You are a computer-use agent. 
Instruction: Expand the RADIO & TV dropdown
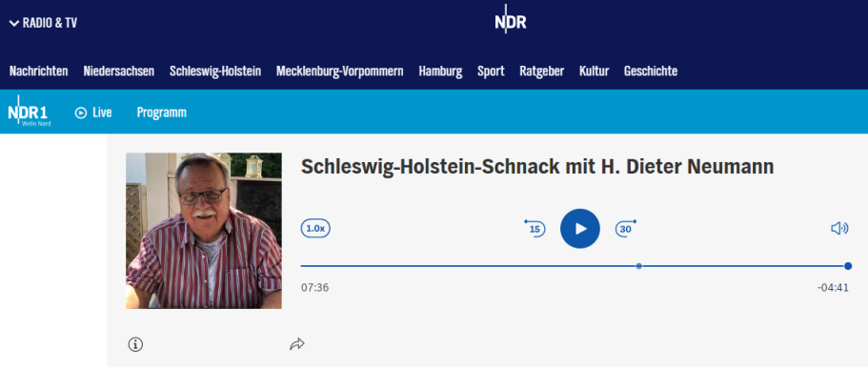[x=43, y=23]
